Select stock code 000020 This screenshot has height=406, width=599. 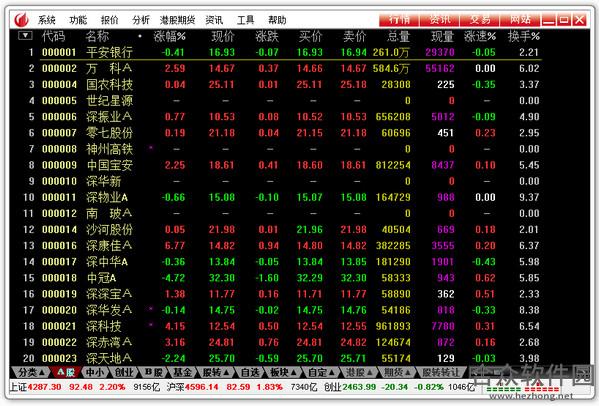[x=59, y=310]
